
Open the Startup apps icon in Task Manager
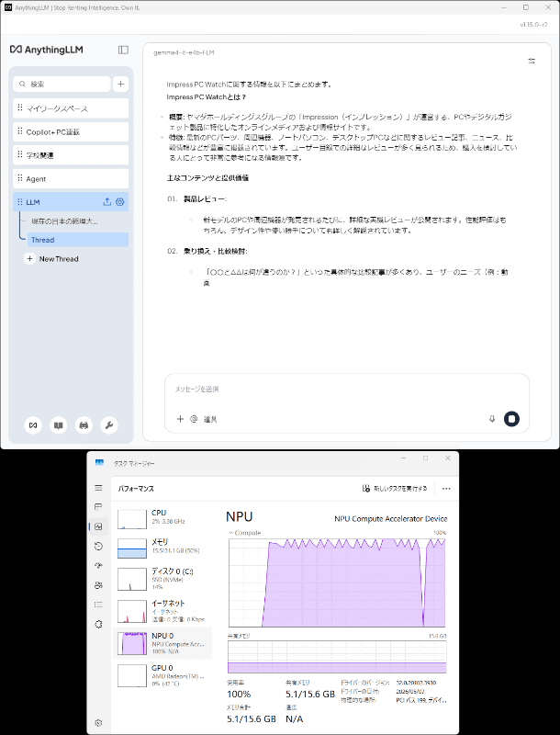98,565
